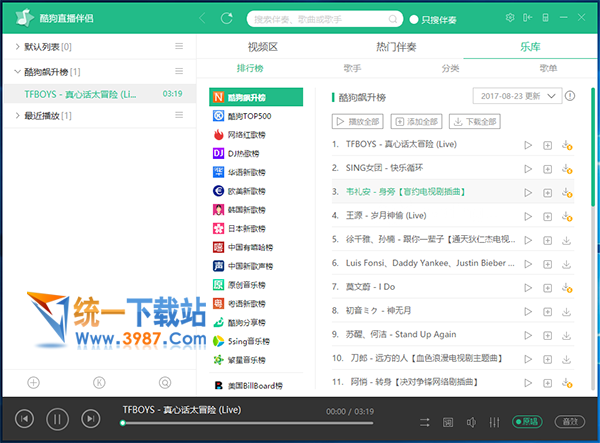This screenshot has height=443, width=600.
Task: Select the 5sing音乐榜 chart
Action: [x=256, y=341]
